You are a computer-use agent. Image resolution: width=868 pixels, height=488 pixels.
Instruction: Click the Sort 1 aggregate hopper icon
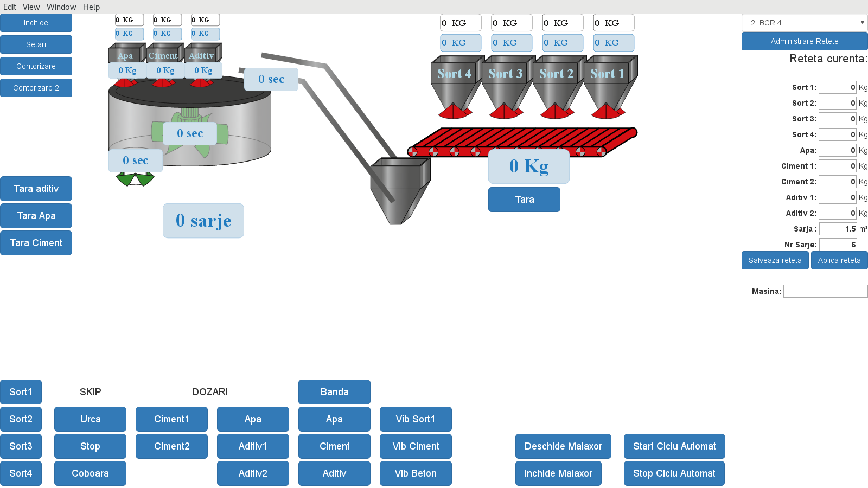[607, 87]
